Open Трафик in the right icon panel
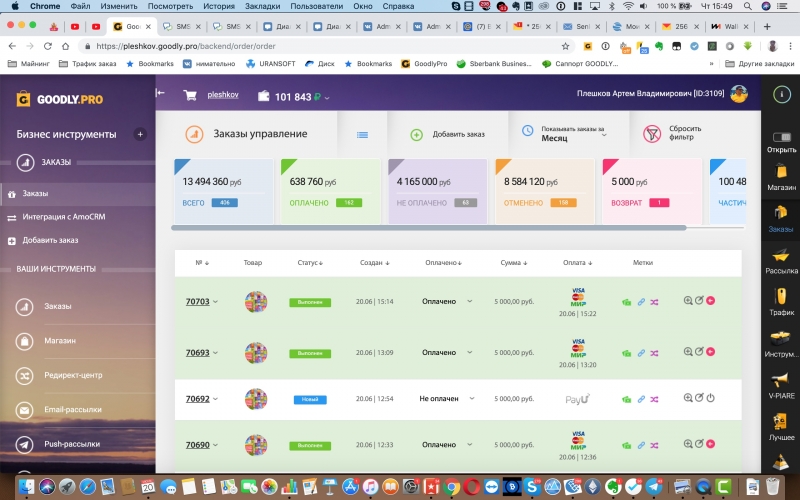800x500 pixels. pyautogui.click(x=781, y=302)
